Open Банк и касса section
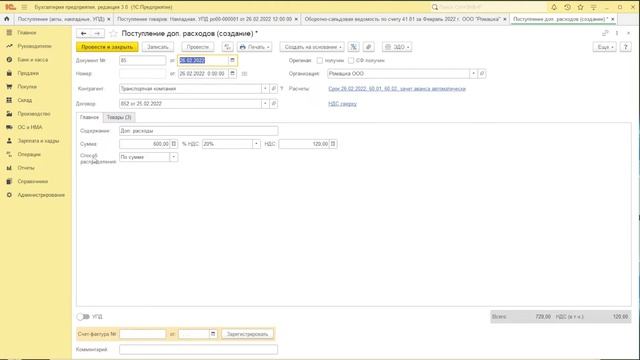Viewport: 640px width, 360px height. 33,60
